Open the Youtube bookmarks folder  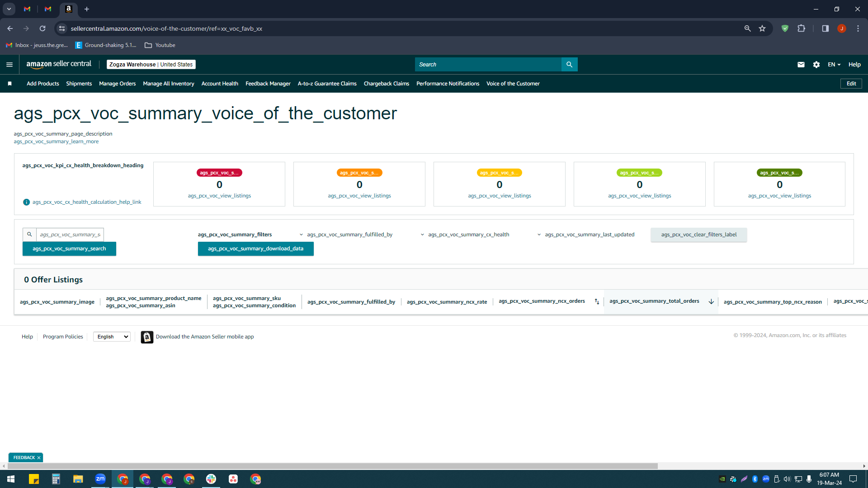click(160, 45)
